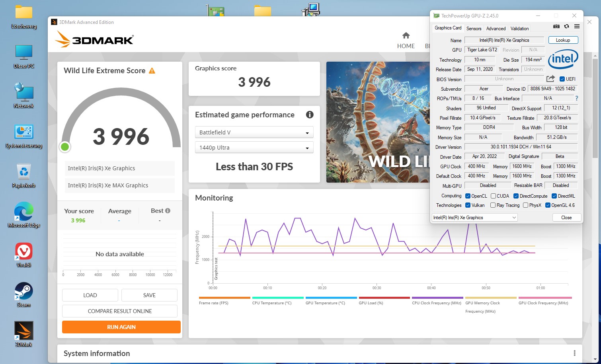
Task: Click the Wild Life benchmark thumbnail image
Action: [378, 122]
